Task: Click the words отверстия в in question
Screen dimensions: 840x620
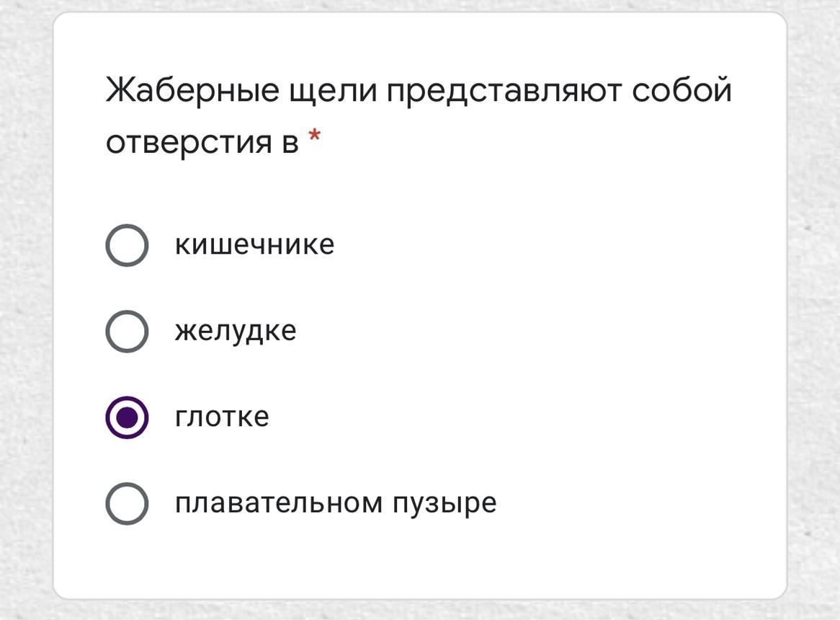Action: [202, 143]
